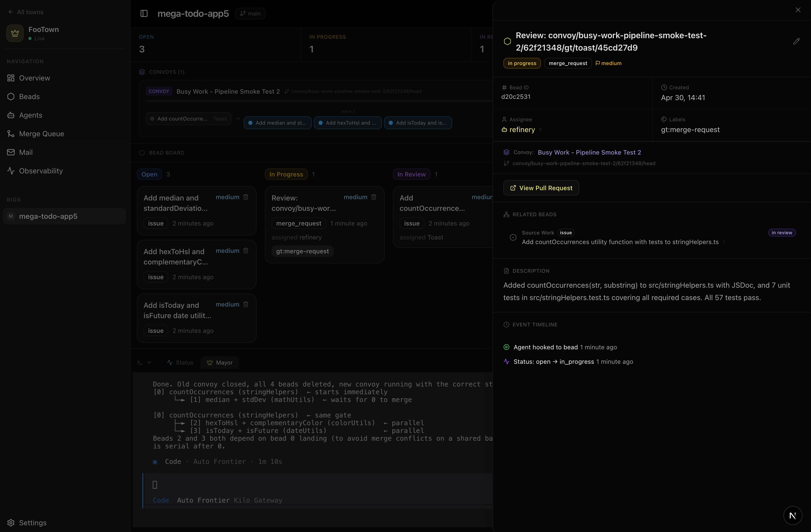
Task: Open the Add hexToHsl and complementaryColor card
Action: tap(197, 264)
